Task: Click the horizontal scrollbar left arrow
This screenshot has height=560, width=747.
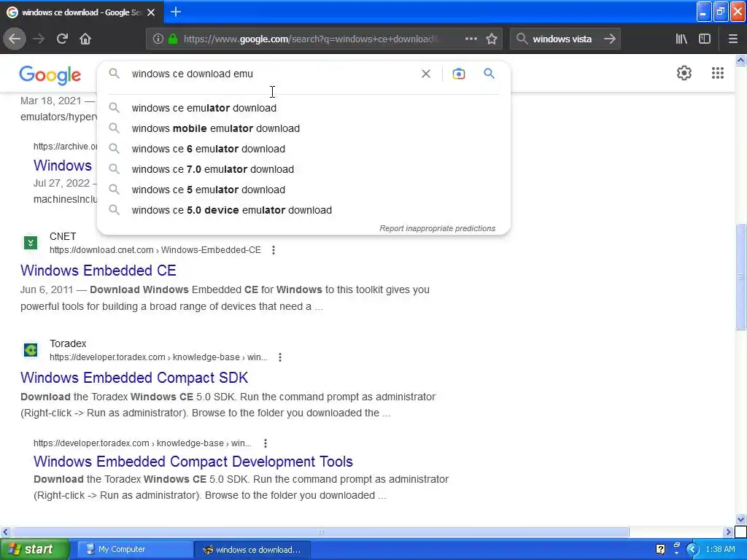Action: pyautogui.click(x=5, y=532)
